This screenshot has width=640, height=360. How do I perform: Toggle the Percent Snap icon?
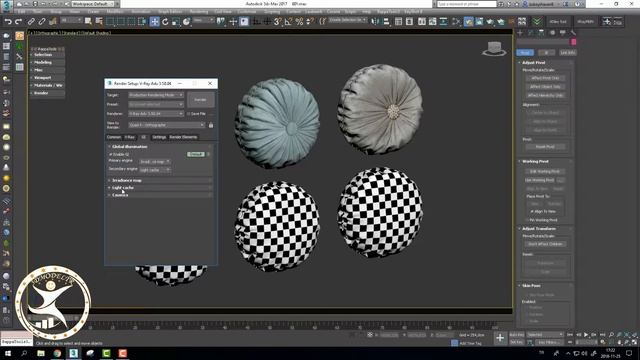[299, 22]
